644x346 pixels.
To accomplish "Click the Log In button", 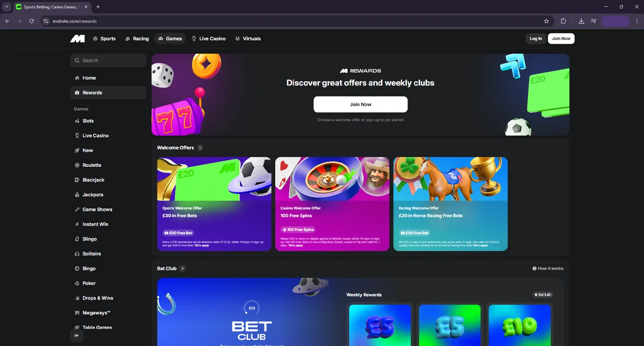I will [536, 39].
